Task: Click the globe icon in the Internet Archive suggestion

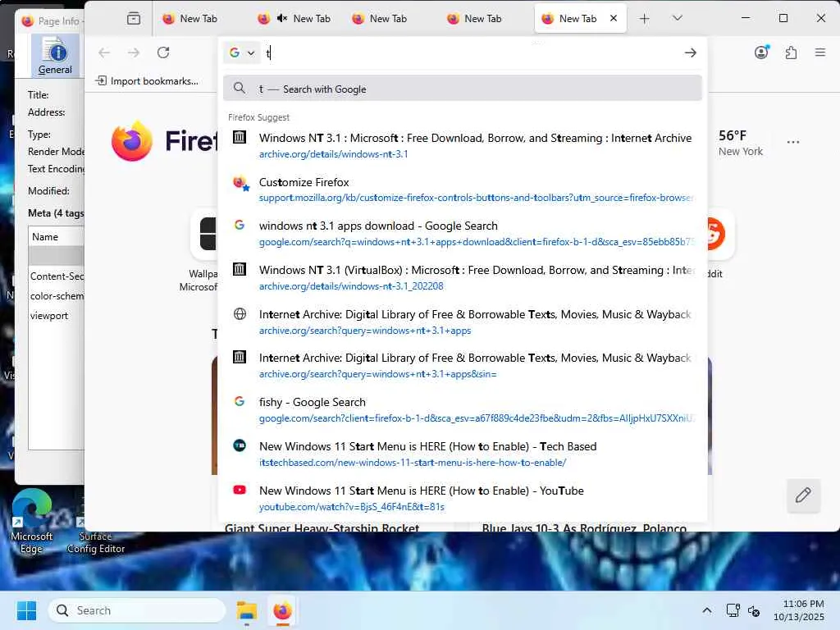Action: [240, 314]
